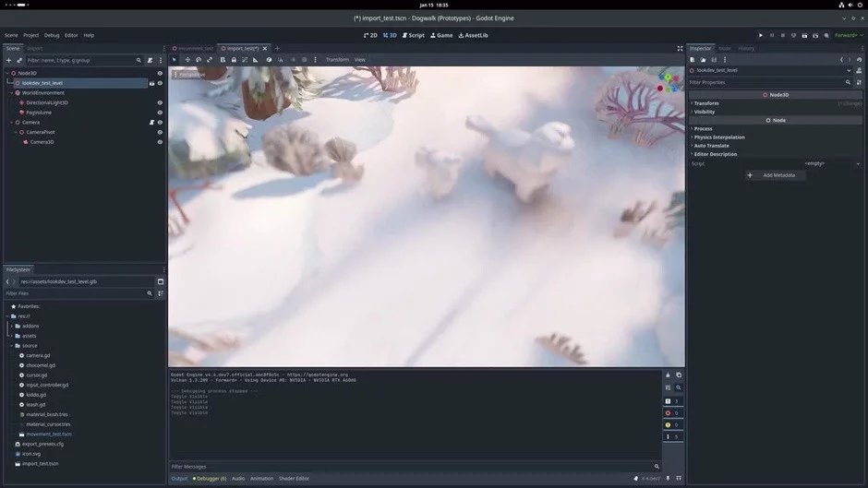Stop the running project

coord(783,35)
